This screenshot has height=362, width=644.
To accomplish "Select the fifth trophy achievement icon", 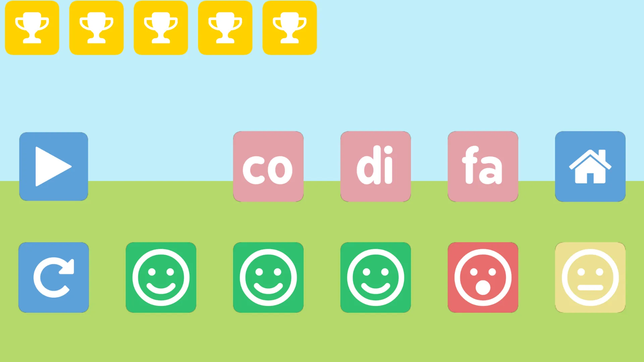I will click(x=290, y=28).
